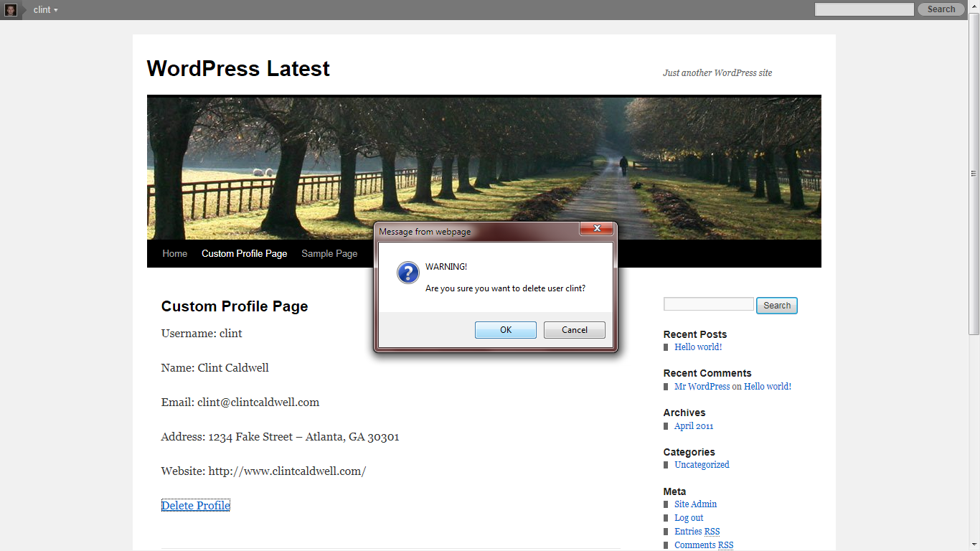
Task: Open the April 2011 archive link
Action: click(694, 426)
